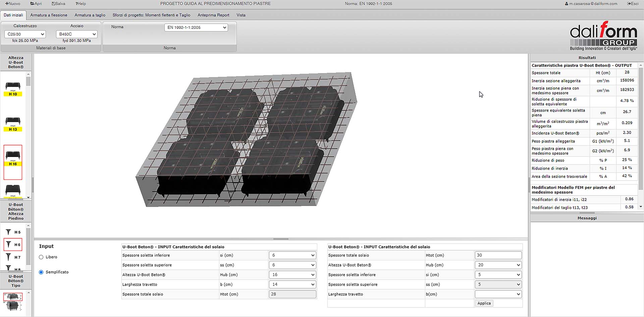644x317 pixels.
Task: Open right table empty Larghezza travetto dropdown
Action: point(498,294)
